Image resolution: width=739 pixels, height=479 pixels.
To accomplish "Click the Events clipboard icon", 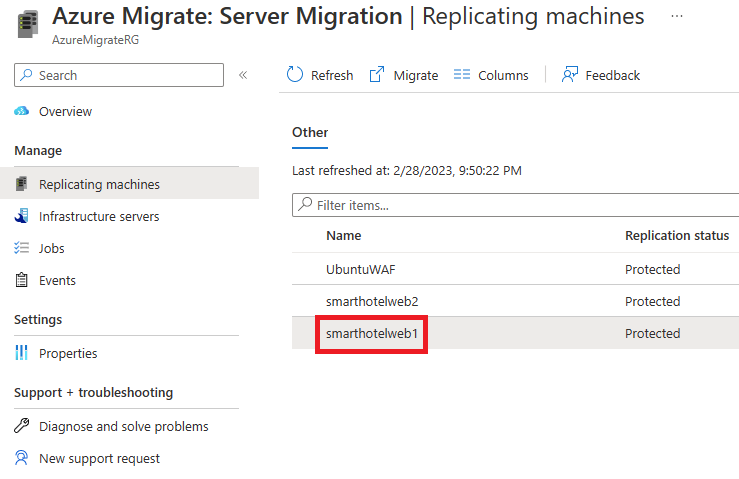I will [x=21, y=280].
